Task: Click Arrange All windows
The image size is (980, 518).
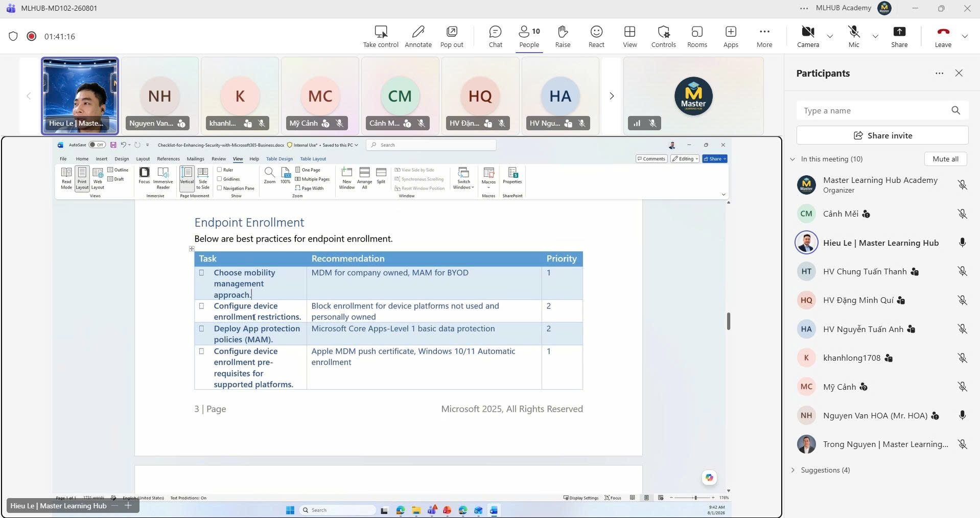Action: click(364, 178)
